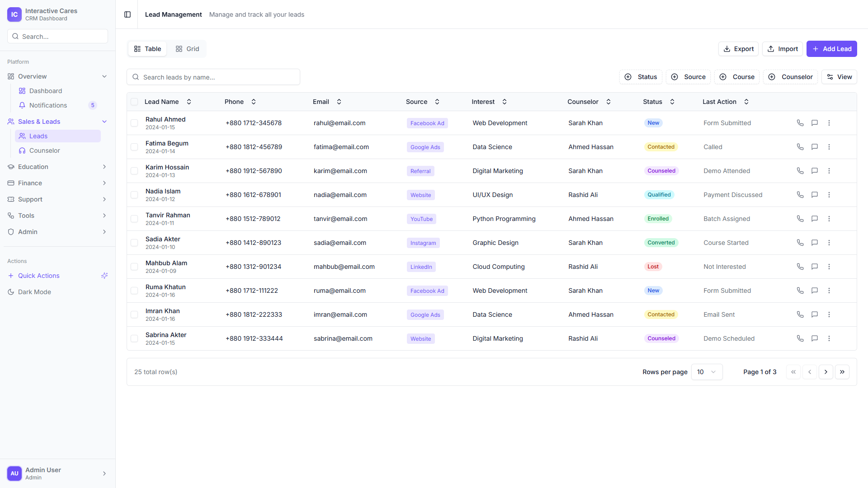Viewport: 868px width, 488px height.
Task: Check Tanvir Rahman's row checkbox
Action: 134,219
